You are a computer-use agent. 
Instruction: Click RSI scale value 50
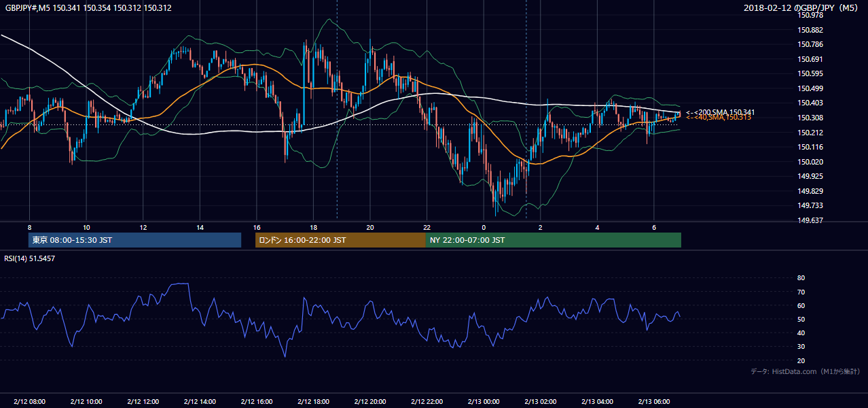pos(801,319)
